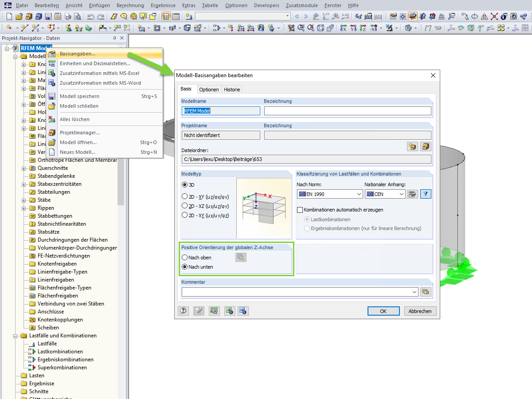The image size is (532, 399).
Task: Choose Basisangaben... from the context menu
Action: coord(104,54)
